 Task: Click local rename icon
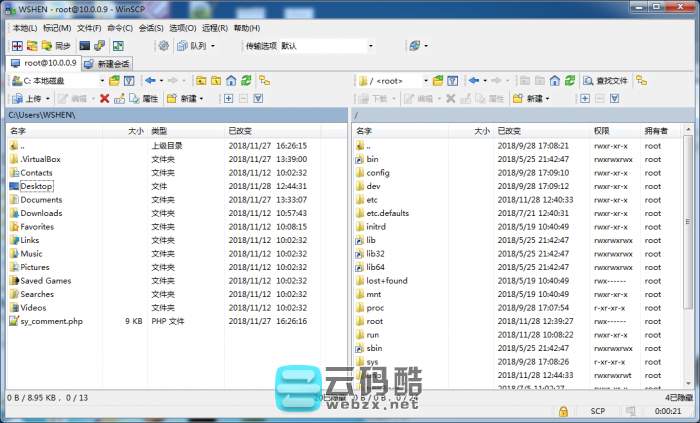coord(119,99)
